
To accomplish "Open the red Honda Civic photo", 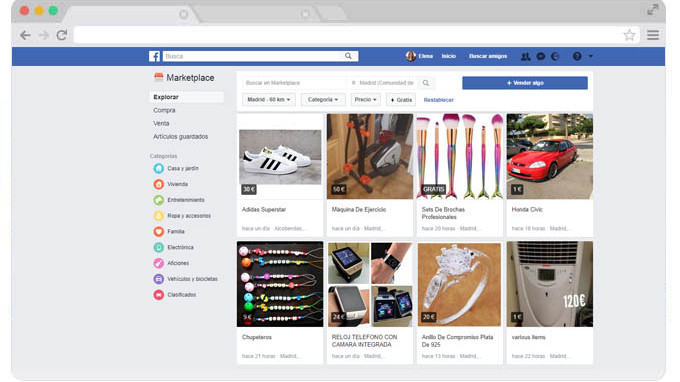I will tap(549, 156).
